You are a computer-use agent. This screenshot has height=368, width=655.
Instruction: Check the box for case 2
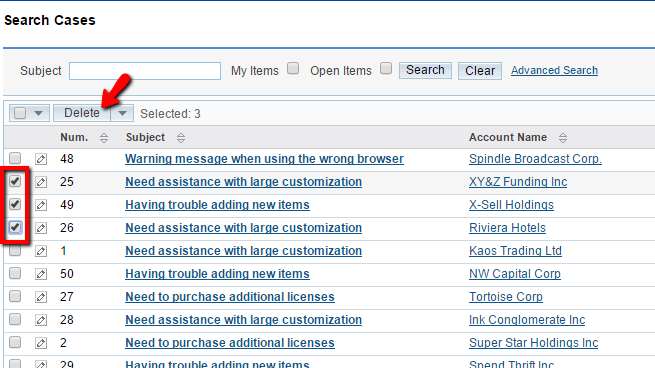(15, 342)
